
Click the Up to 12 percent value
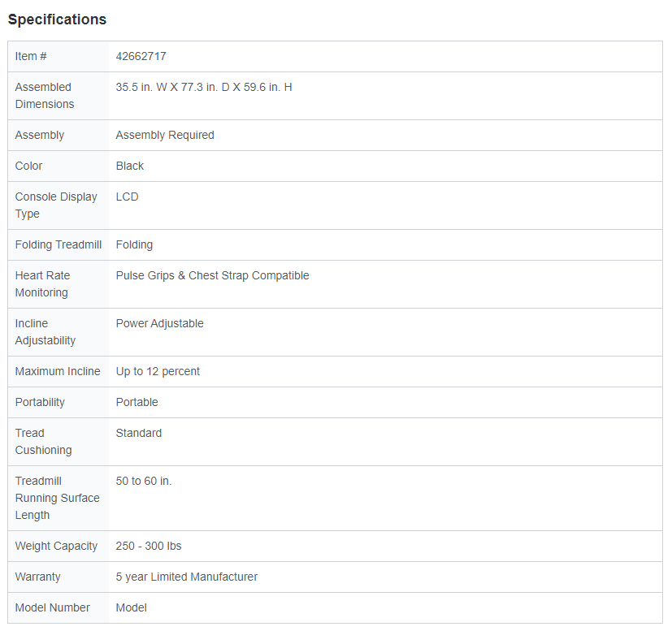click(x=158, y=371)
